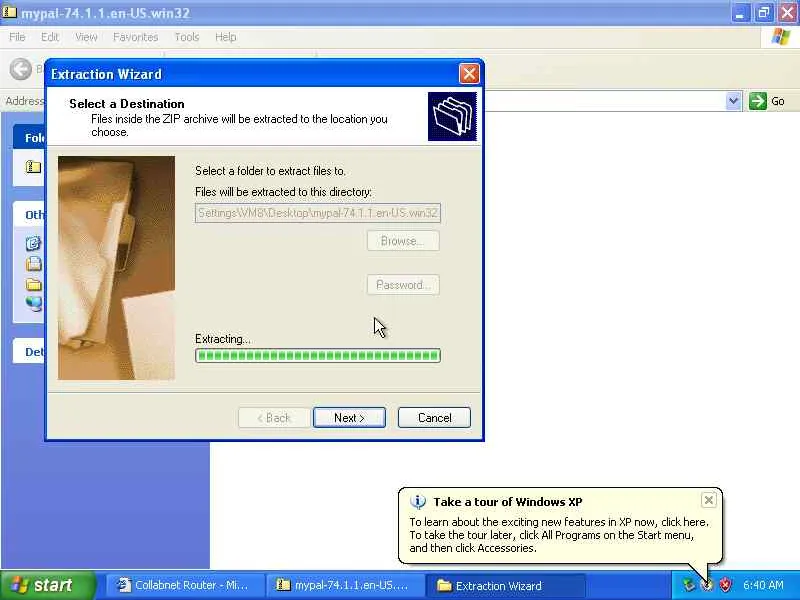Click the folders icon in wizard header
The width and height of the screenshot is (800, 600).
[452, 116]
